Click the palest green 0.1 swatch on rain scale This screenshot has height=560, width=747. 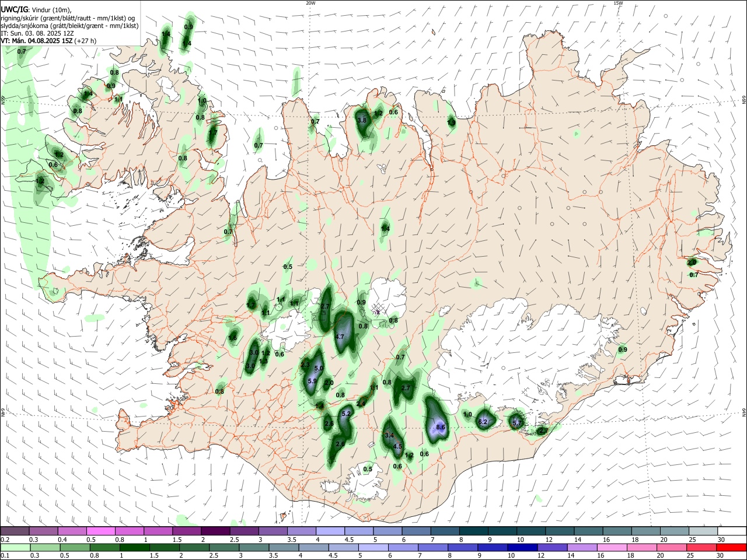(x=15, y=547)
